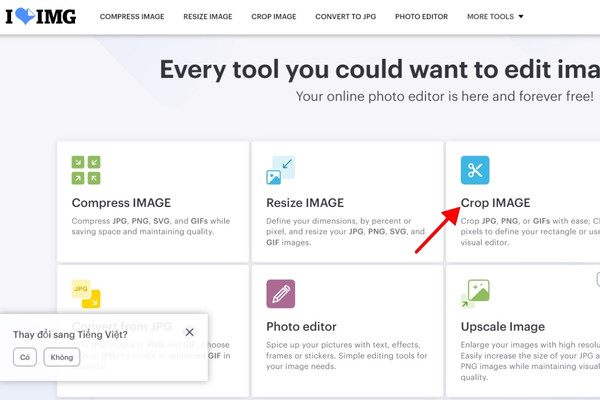Screen dimensions: 600x400
Task: Expand the More Tools dropdown
Action: point(495,17)
